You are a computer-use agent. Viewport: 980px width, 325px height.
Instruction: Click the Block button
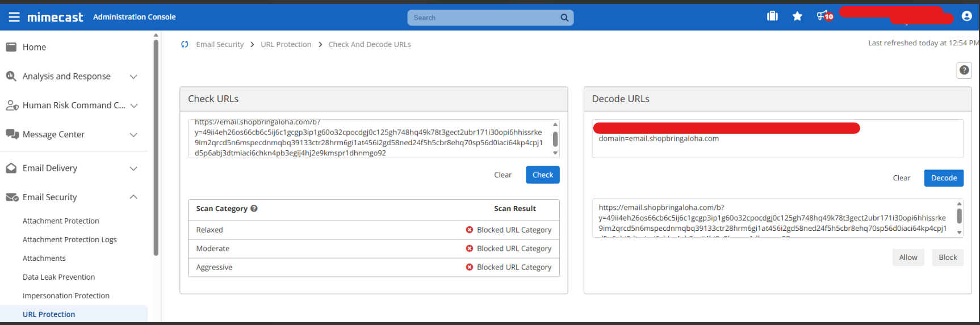tap(948, 258)
